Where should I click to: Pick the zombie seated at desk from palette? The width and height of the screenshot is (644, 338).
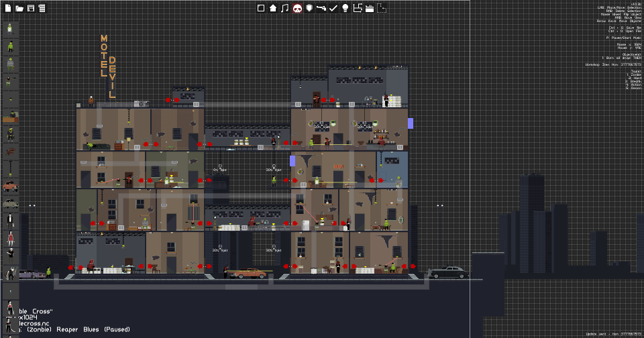pos(11,117)
